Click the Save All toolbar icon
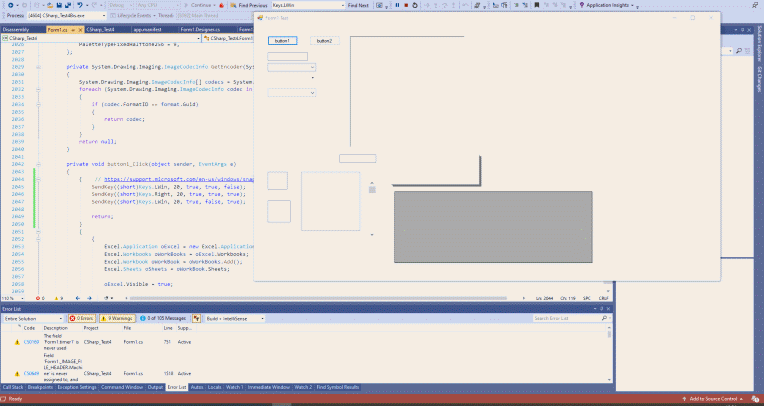 pyautogui.click(x=68, y=5)
